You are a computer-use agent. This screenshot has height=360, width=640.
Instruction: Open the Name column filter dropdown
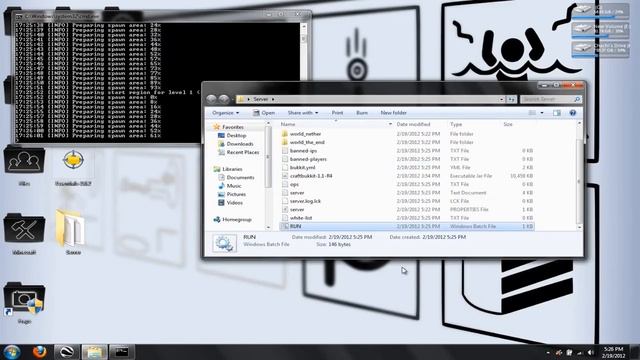[390, 124]
